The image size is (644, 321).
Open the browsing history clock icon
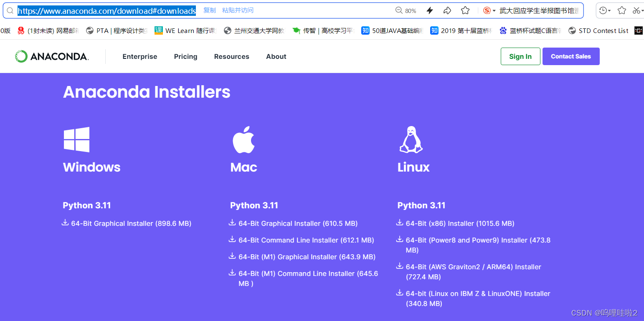pyautogui.click(x=603, y=10)
